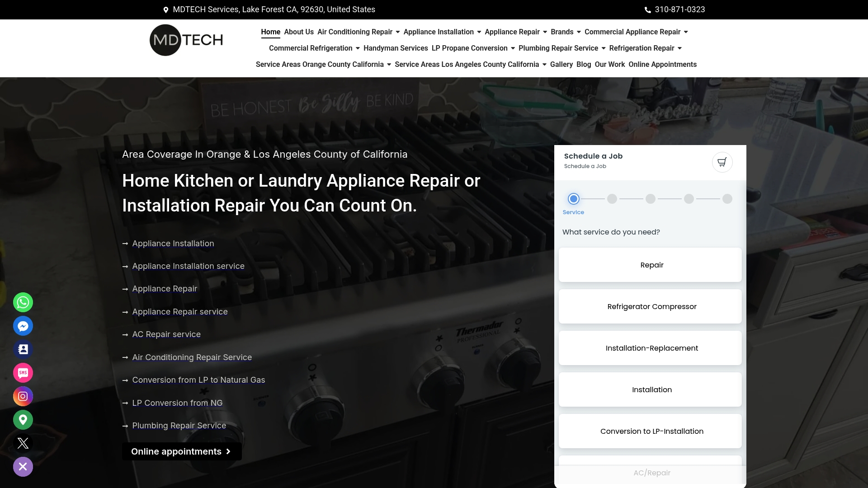Viewport: 868px width, 488px height.
Task: Collapse the floating social sidebar with purple X
Action: (23, 467)
